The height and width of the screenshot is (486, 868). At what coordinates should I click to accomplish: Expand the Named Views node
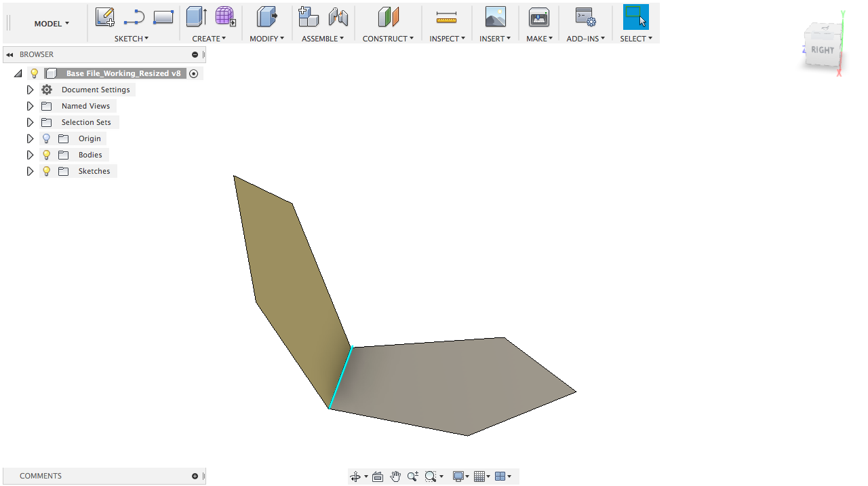(30, 106)
